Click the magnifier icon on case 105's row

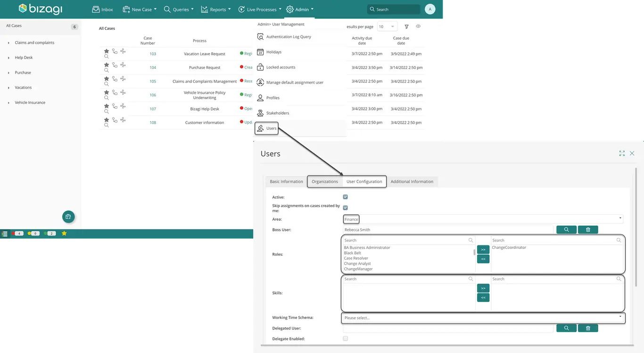click(x=107, y=84)
